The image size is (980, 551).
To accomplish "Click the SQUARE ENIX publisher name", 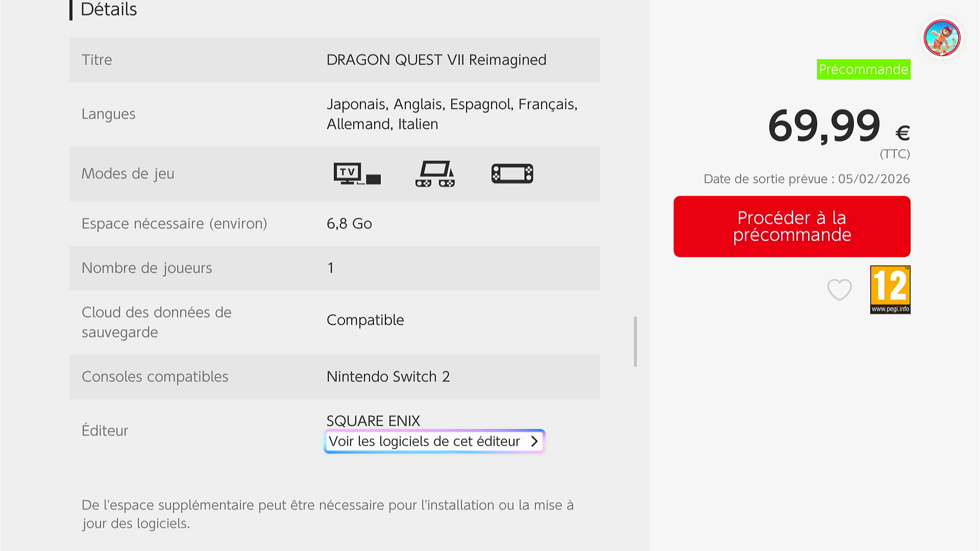I will coord(373,421).
